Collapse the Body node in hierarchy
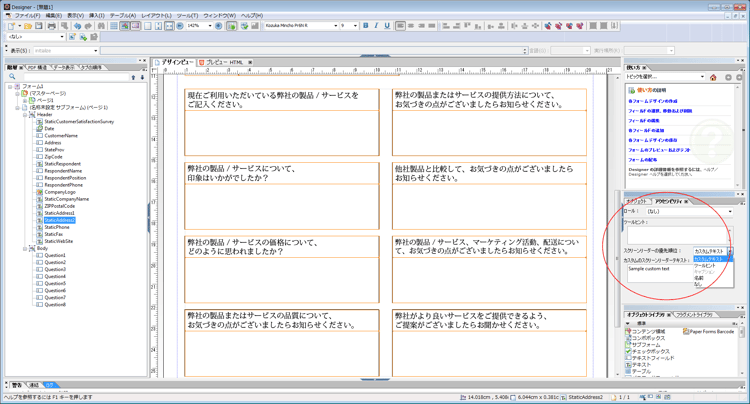750x404 pixels. 25,249
